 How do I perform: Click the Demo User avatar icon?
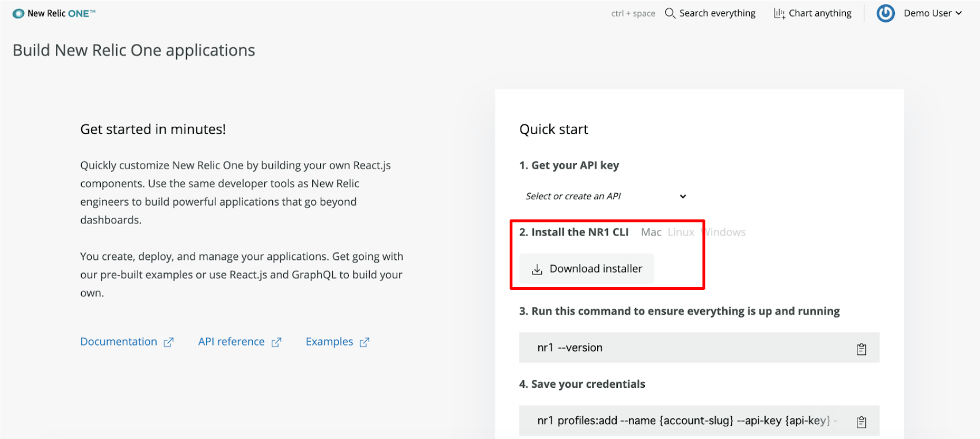coord(886,13)
